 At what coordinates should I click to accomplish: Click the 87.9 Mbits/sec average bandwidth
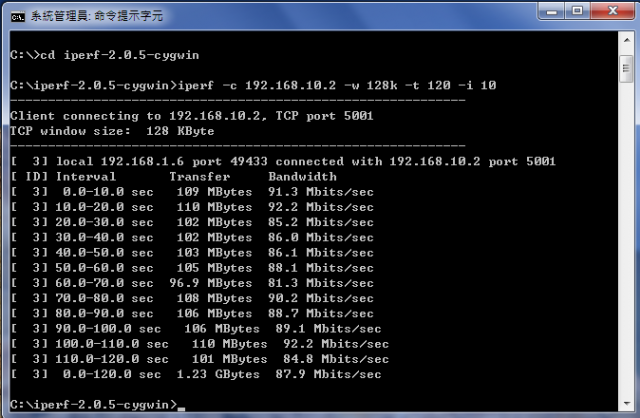click(x=328, y=374)
